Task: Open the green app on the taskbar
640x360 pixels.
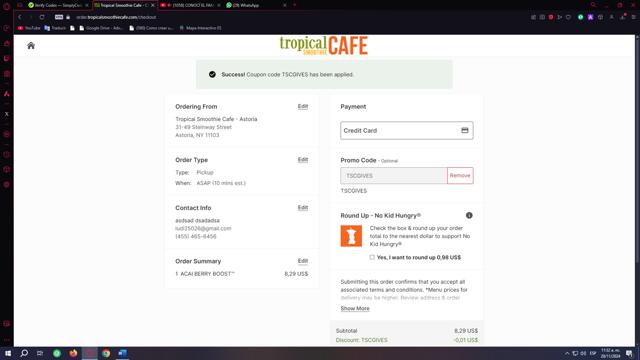Action: (x=57, y=353)
